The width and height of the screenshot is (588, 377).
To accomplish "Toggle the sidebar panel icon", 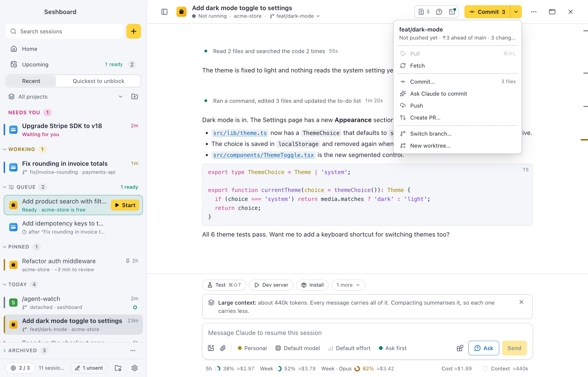I will click(x=164, y=12).
